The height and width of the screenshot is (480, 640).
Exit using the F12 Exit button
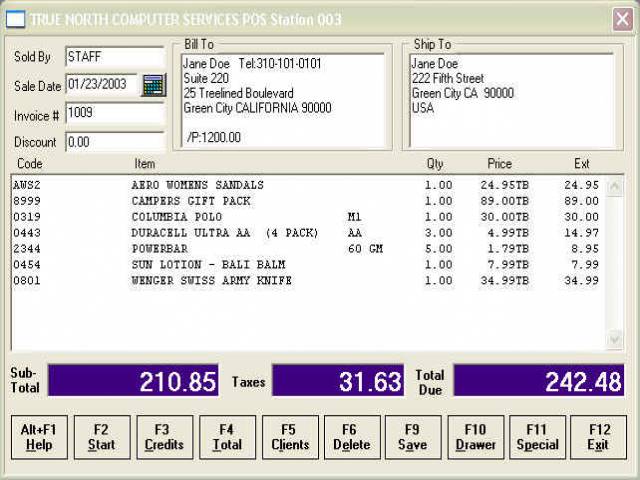click(x=598, y=437)
